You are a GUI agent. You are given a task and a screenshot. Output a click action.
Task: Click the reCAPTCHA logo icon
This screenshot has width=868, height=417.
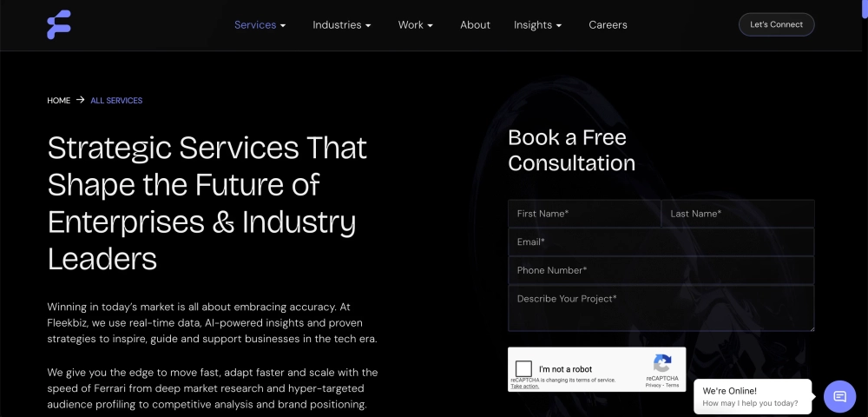(662, 364)
